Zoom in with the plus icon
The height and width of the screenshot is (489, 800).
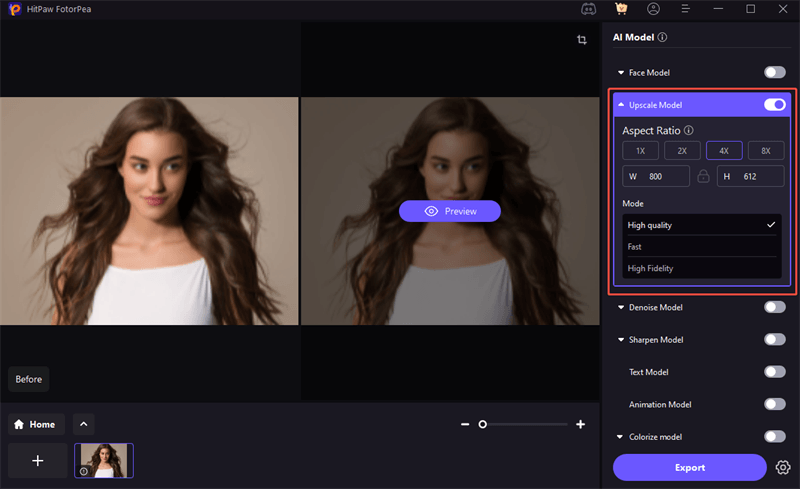(x=580, y=424)
